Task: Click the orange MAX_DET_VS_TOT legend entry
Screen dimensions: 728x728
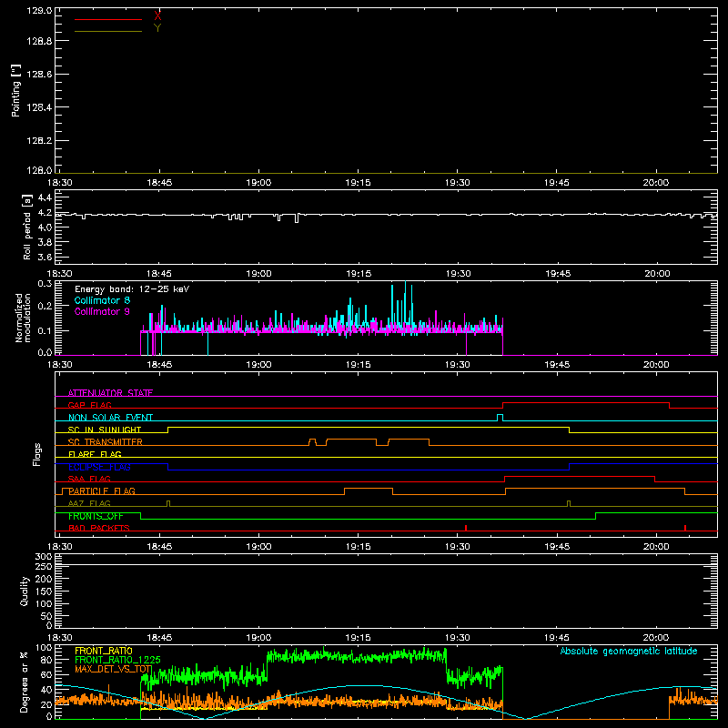Action: click(x=113, y=669)
